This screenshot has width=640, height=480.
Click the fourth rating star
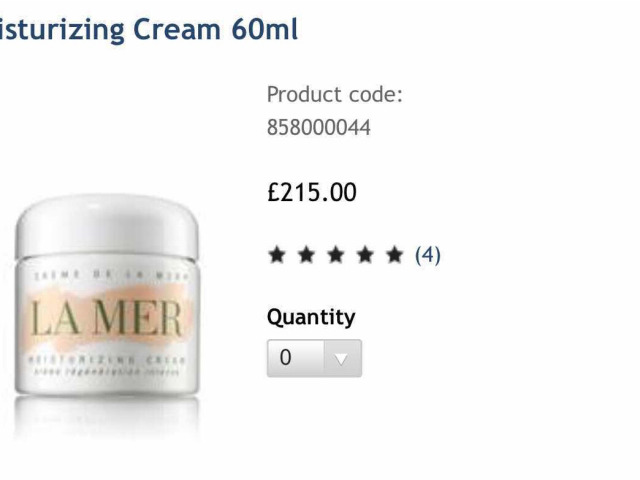[365, 255]
